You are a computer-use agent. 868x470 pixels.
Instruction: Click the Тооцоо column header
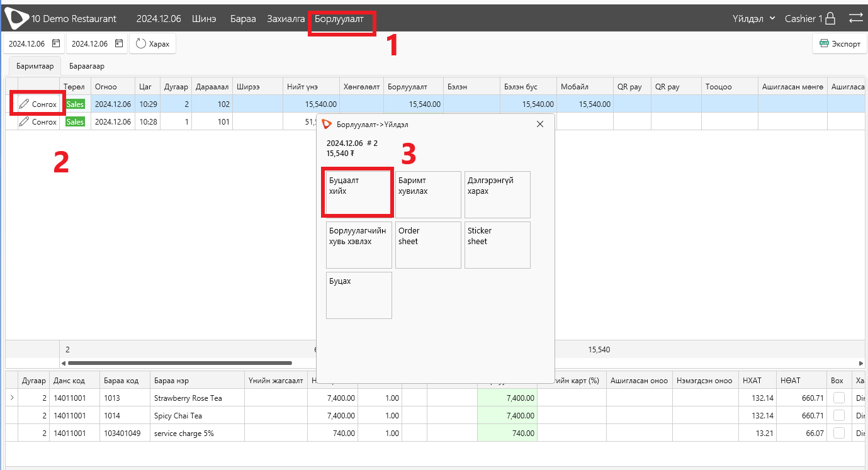(x=730, y=86)
